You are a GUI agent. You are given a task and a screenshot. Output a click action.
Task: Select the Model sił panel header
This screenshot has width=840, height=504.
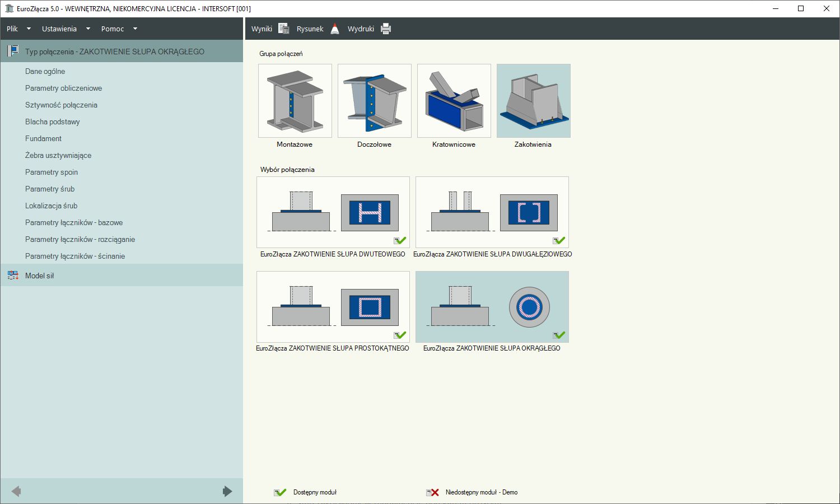pyautogui.click(x=122, y=275)
